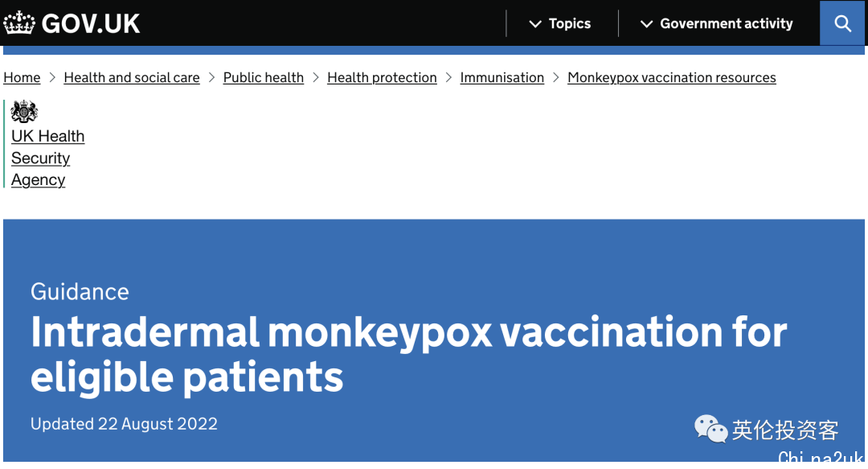The height and width of the screenshot is (469, 868).
Task: Navigate to Health protection breadcrumb
Action: pos(382,77)
